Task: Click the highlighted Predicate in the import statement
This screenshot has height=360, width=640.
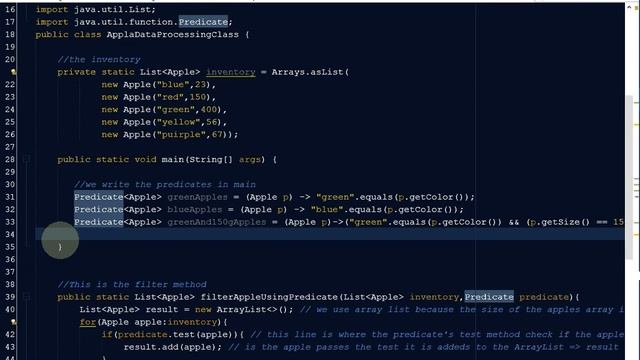Action: 203,22
